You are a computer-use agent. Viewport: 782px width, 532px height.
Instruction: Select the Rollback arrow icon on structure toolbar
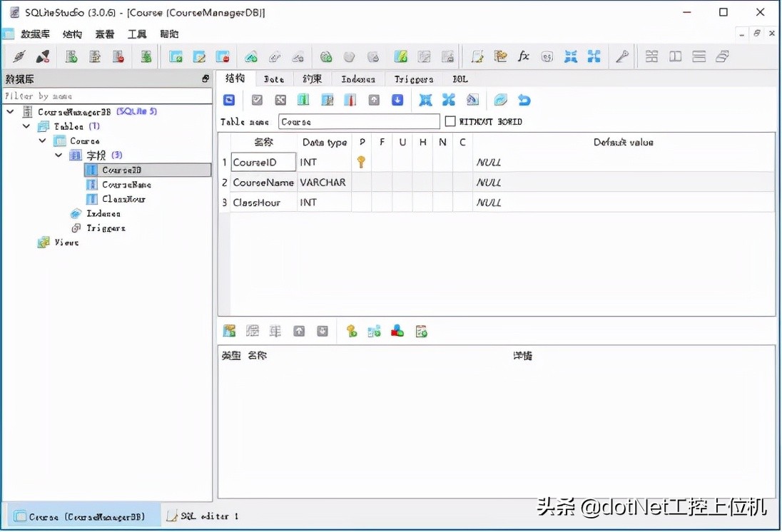[524, 99]
